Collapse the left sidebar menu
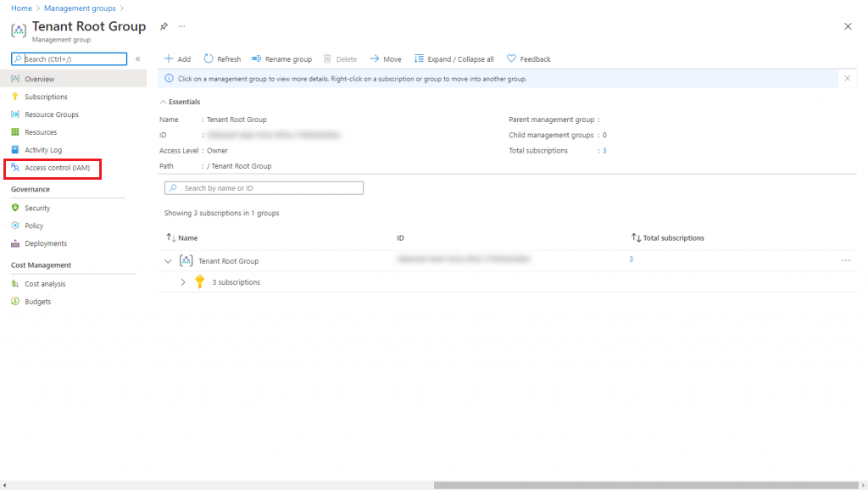The image size is (868, 490). pos(138,58)
